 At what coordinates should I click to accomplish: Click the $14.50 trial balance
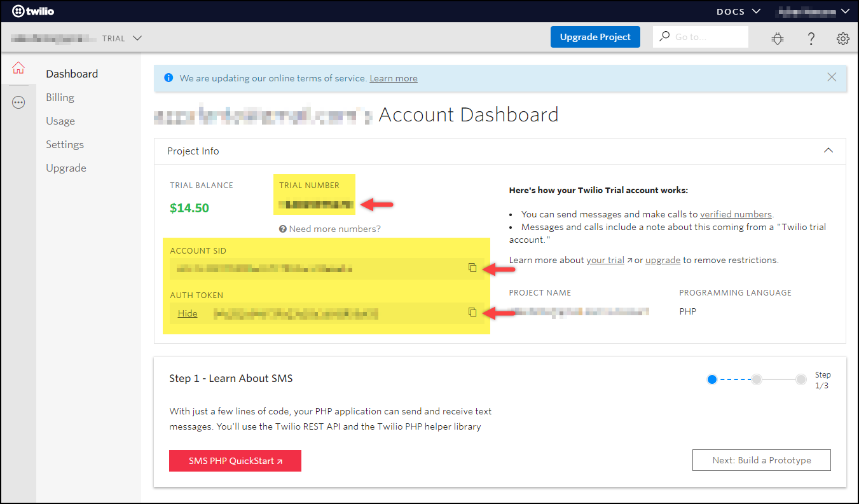tap(189, 208)
